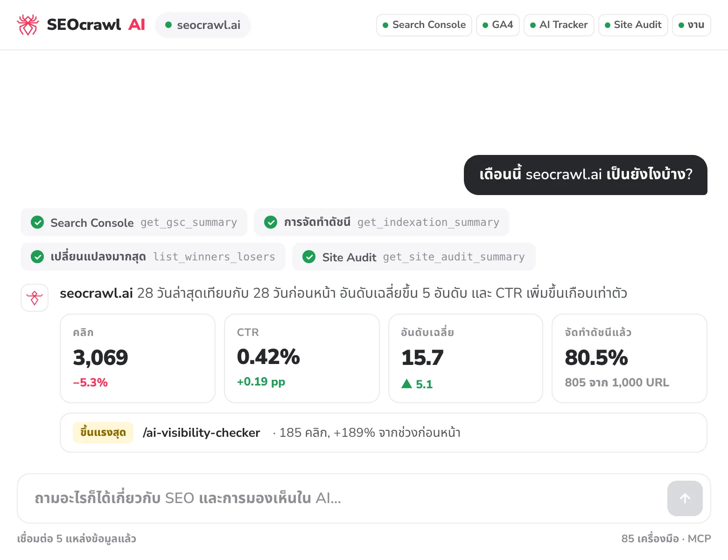Click the SEOcrawl AI brand title

point(96,25)
